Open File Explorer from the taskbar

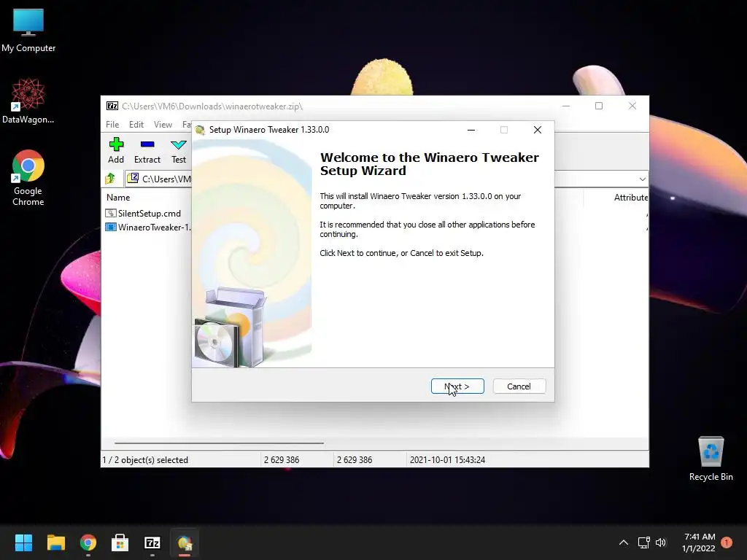[x=55, y=542]
